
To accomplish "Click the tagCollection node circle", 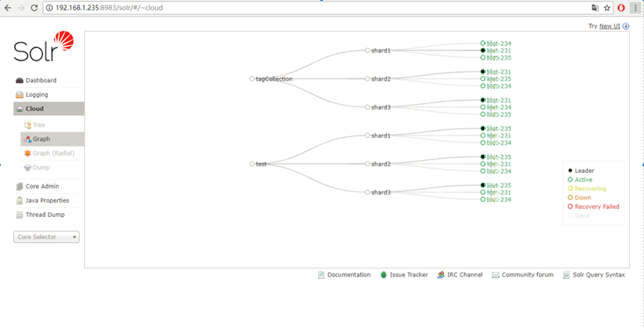I will coord(252,79).
